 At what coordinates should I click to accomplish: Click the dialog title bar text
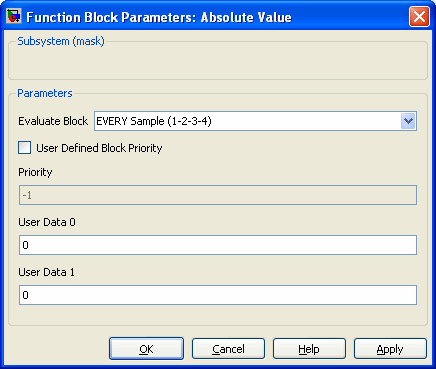(159, 17)
